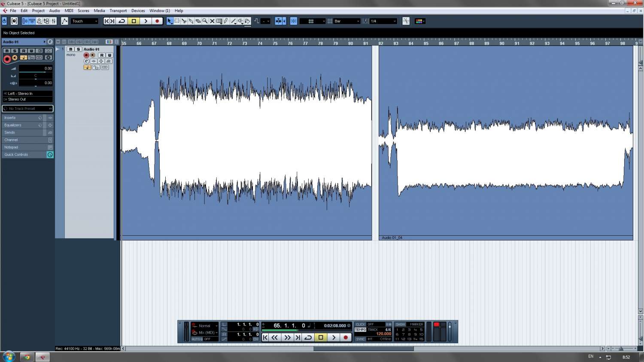Click the Edit channel settings 'e' button on track
The width and height of the screenshot is (644, 362).
pos(86,61)
